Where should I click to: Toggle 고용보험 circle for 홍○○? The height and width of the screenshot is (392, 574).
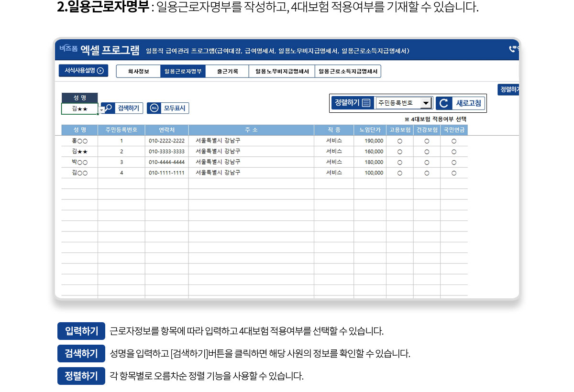coord(399,141)
